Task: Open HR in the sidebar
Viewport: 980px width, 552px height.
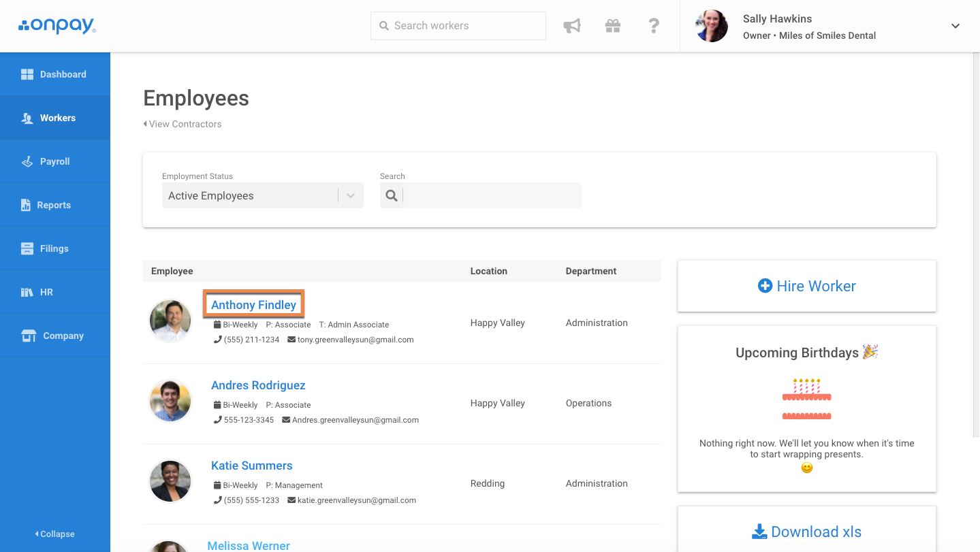Action: (55, 292)
